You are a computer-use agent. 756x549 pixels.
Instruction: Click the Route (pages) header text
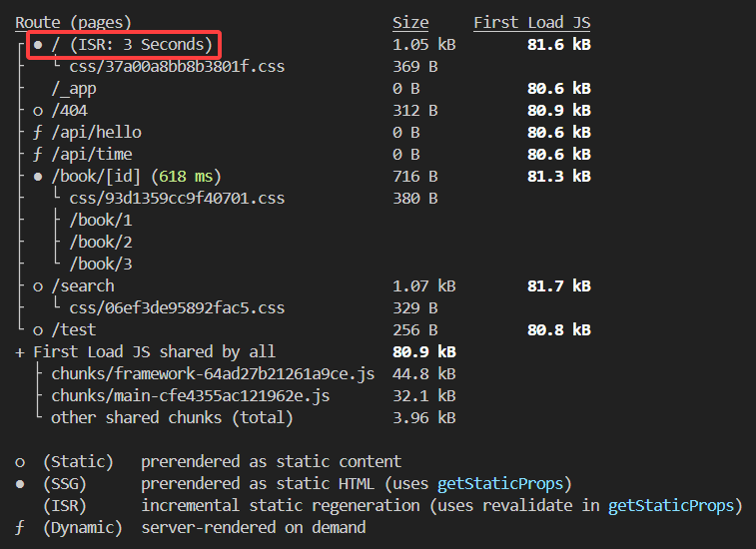pos(73,23)
